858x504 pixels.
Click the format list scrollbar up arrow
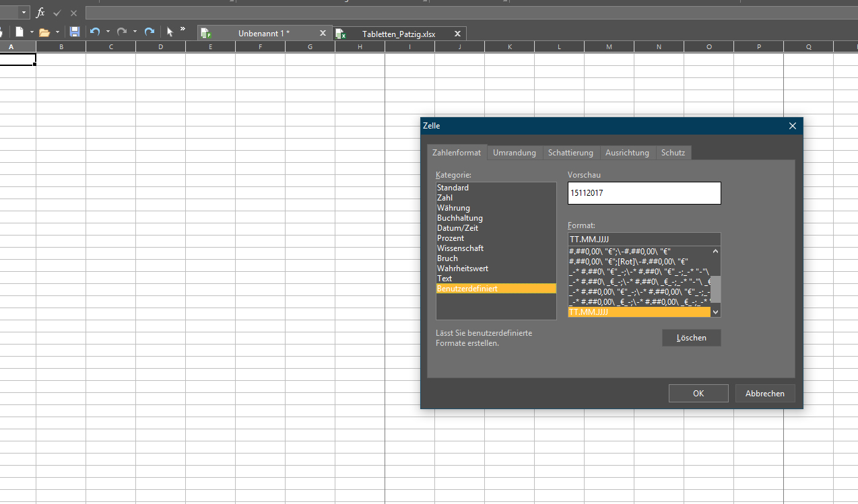715,252
